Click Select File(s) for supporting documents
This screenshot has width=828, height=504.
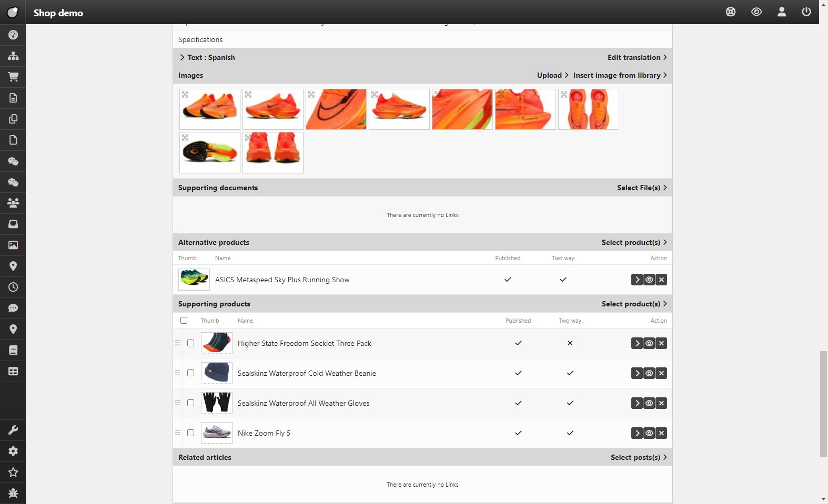click(641, 188)
